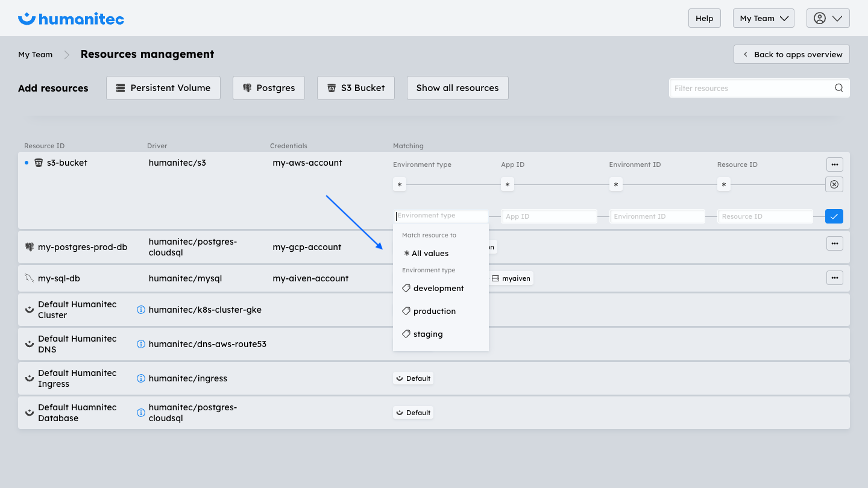
Task: Click the Humanitec logo
Action: tap(71, 19)
